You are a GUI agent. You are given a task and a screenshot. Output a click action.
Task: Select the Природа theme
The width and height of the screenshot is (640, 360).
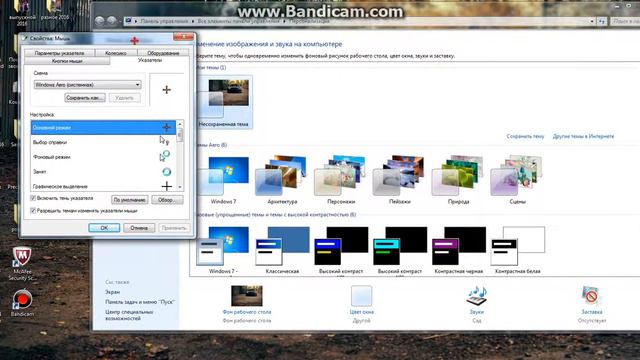tap(458, 180)
